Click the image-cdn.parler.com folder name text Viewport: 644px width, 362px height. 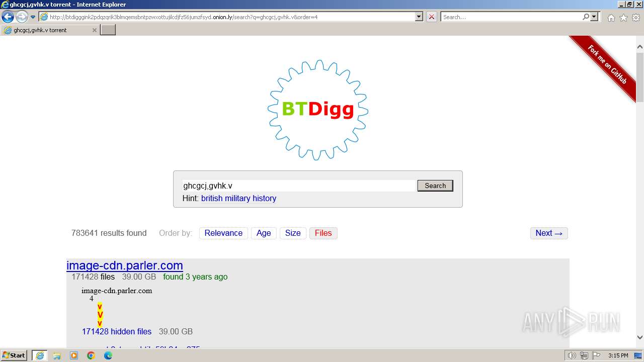(x=117, y=291)
